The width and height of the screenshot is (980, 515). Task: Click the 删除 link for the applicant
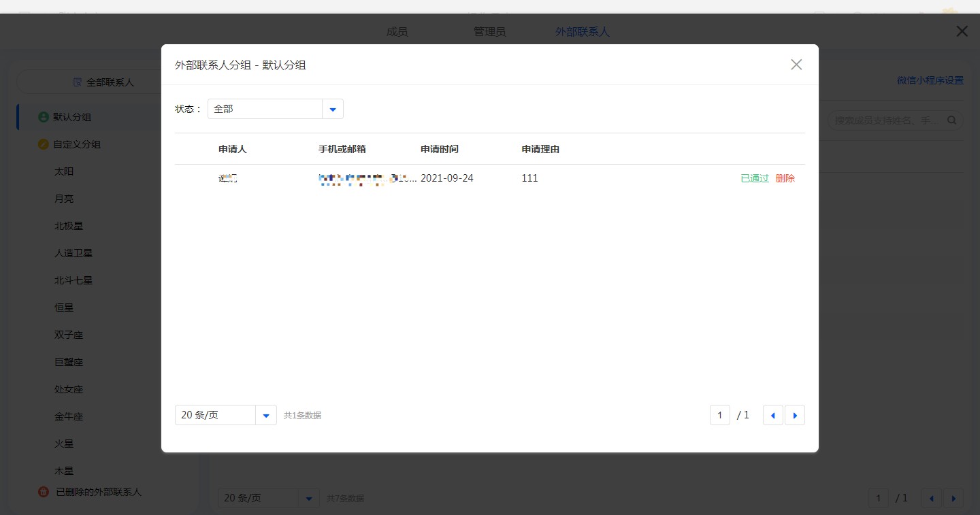pos(785,178)
